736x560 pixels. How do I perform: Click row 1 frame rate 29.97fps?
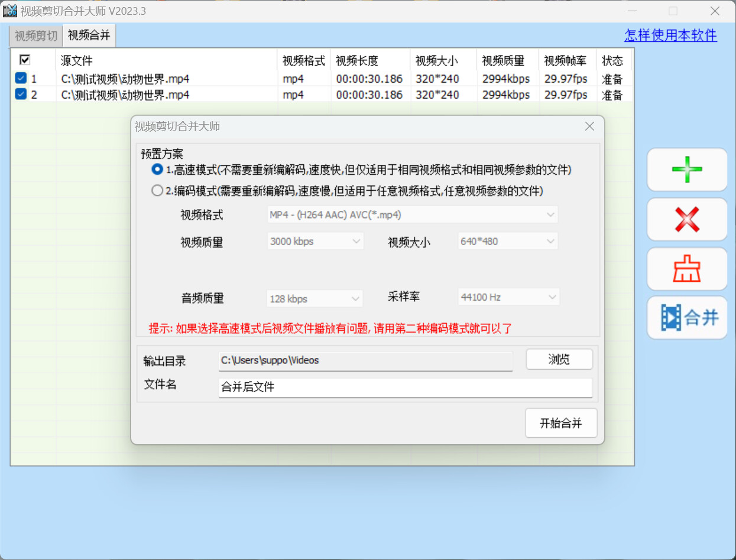(566, 79)
